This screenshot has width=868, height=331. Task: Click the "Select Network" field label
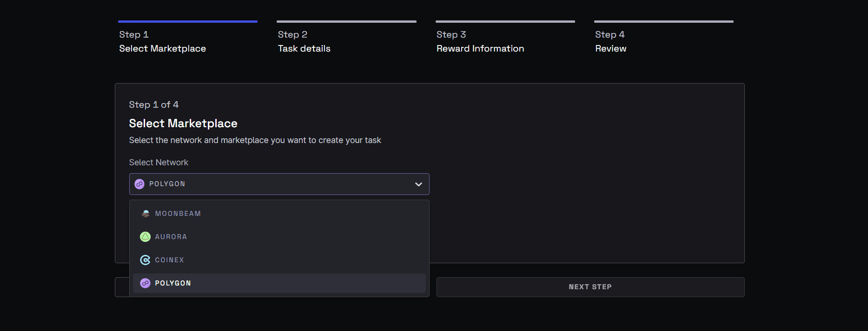(x=159, y=162)
